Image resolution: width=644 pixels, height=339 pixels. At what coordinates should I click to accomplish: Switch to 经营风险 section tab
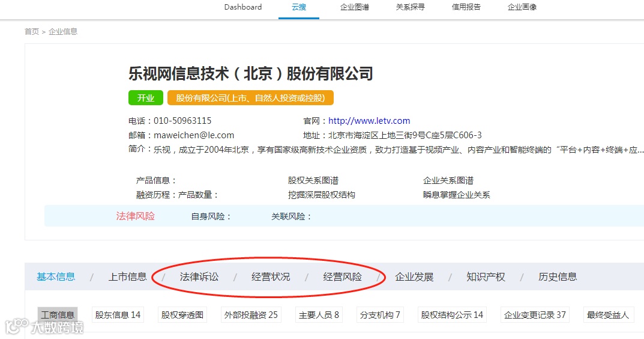click(343, 277)
